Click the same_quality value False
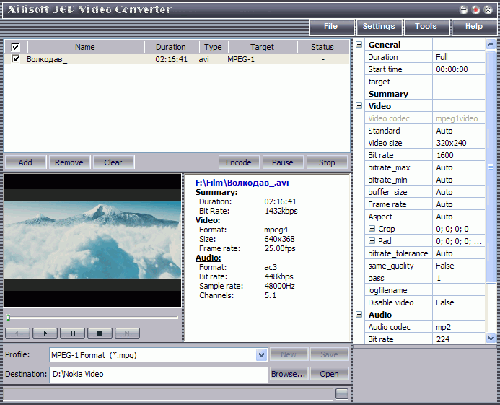Image resolution: width=500 pixels, height=405 pixels. point(458,266)
